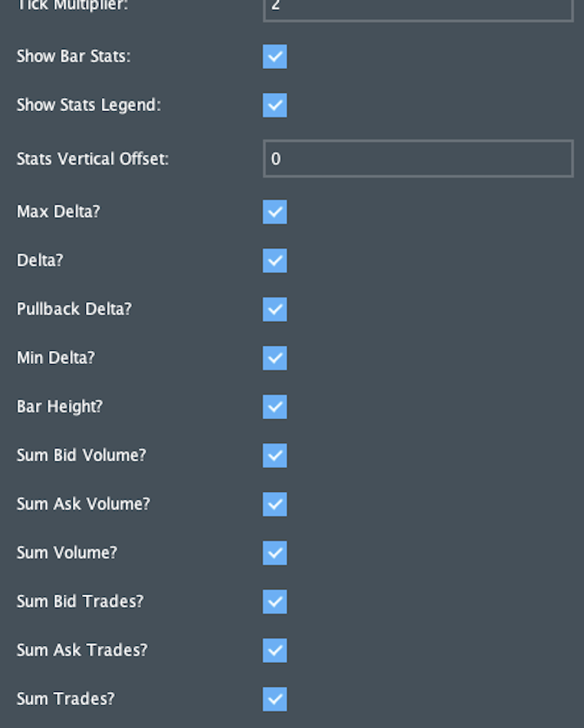Click the 'Pullback Delta?' label text
Viewport: 584px width, 728px height.
point(74,309)
